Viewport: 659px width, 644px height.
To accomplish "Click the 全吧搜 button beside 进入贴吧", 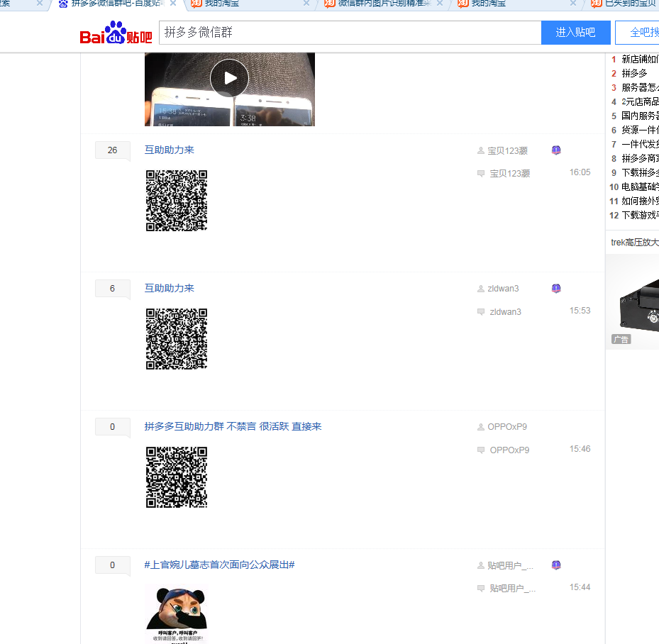I will point(637,33).
